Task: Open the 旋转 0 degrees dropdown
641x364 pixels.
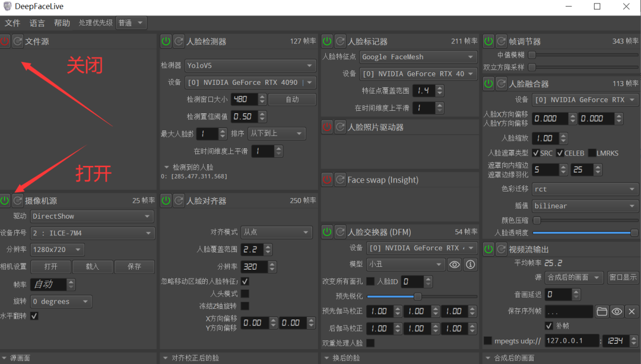Action: (61, 302)
